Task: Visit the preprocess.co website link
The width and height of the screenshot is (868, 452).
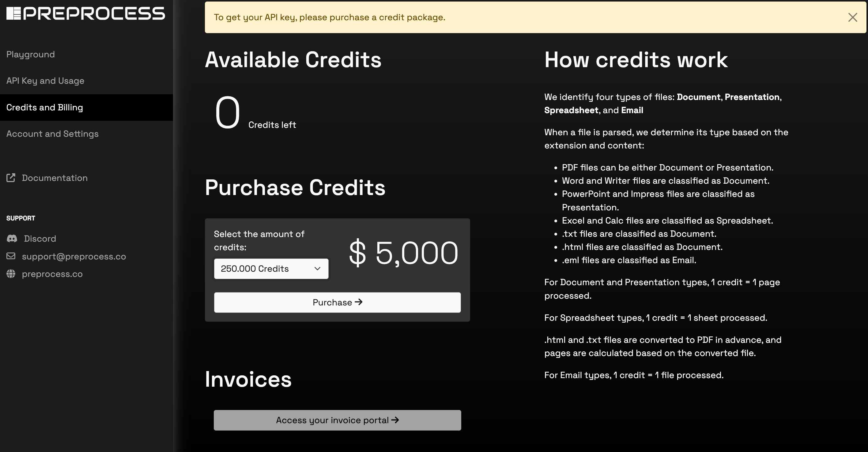Action: coord(52,274)
